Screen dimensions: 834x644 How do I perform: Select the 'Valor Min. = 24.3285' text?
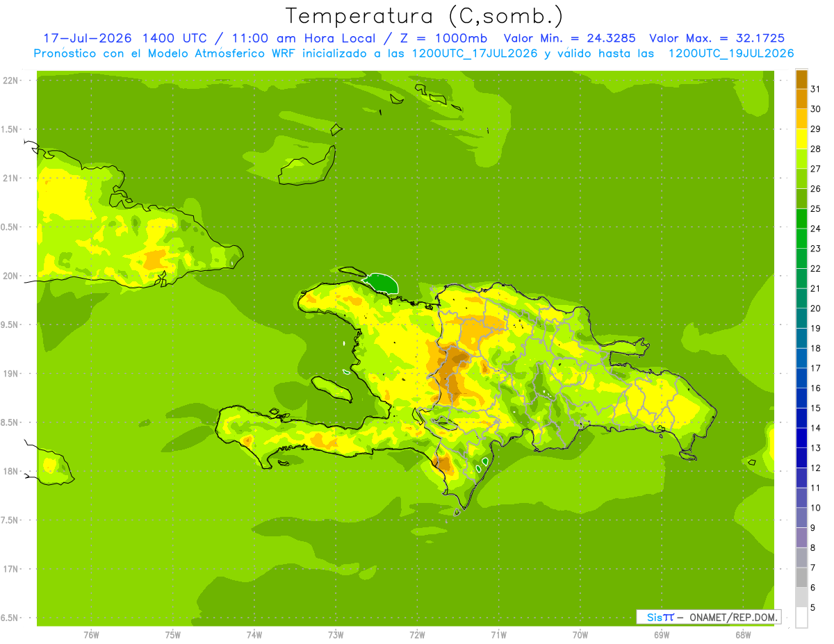pyautogui.click(x=569, y=38)
